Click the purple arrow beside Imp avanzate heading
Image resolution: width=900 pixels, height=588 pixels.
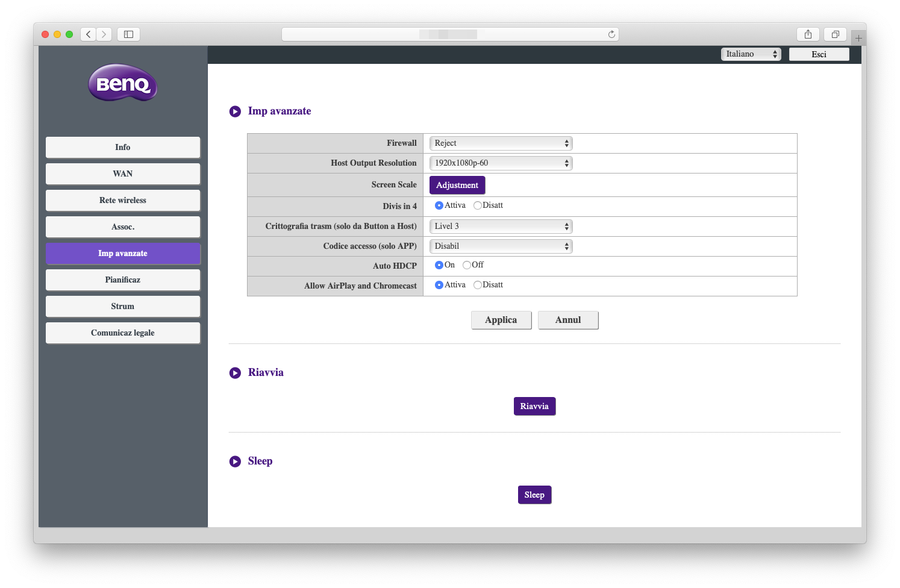(x=235, y=111)
